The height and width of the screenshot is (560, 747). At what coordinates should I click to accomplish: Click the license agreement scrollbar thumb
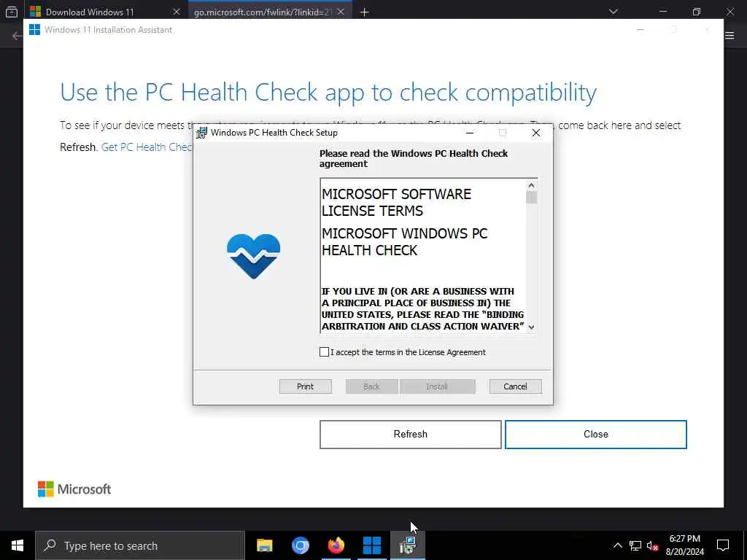[532, 197]
